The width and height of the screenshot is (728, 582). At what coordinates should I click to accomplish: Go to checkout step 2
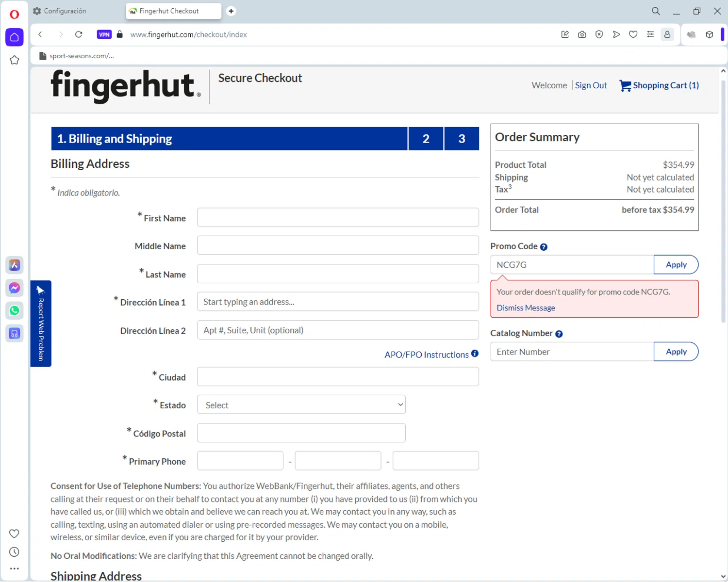426,139
